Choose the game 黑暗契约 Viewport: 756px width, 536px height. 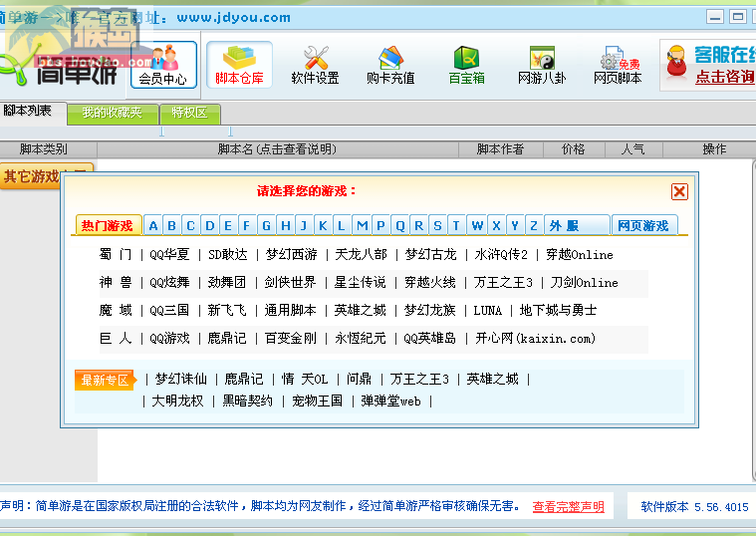(247, 401)
